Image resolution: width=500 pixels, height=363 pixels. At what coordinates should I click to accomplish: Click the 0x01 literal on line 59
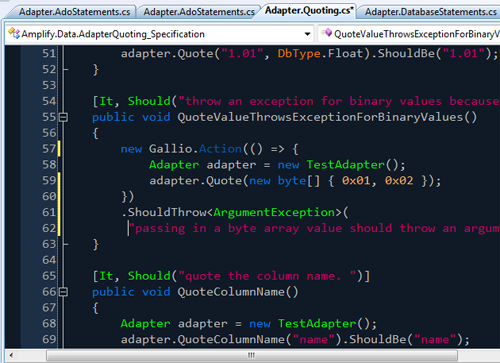[356, 181]
